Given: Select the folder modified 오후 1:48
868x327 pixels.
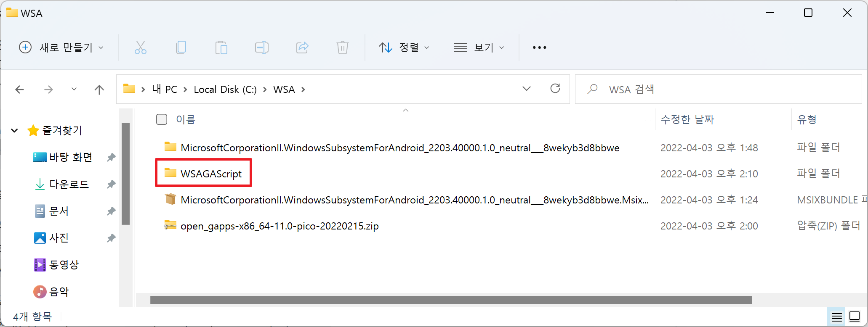Looking at the screenshot, I should [400, 148].
